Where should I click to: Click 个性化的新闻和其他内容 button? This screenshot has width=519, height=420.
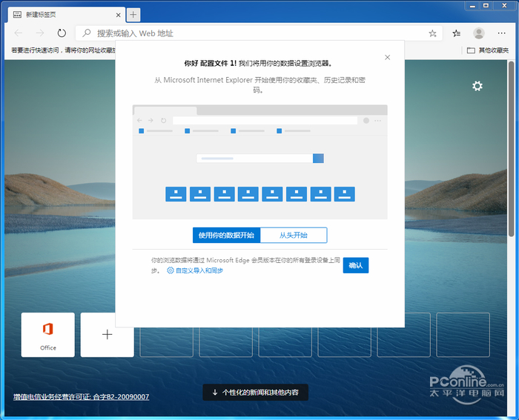256,392
